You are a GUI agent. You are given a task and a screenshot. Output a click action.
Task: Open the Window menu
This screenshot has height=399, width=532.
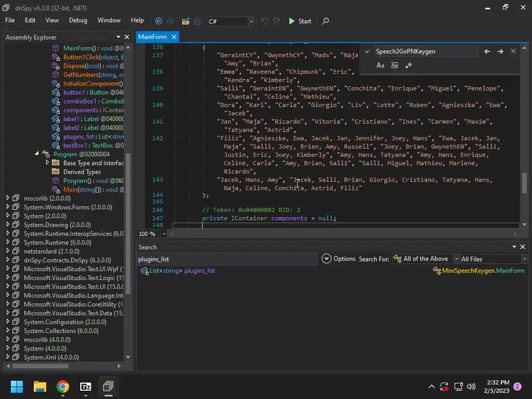tap(109, 20)
